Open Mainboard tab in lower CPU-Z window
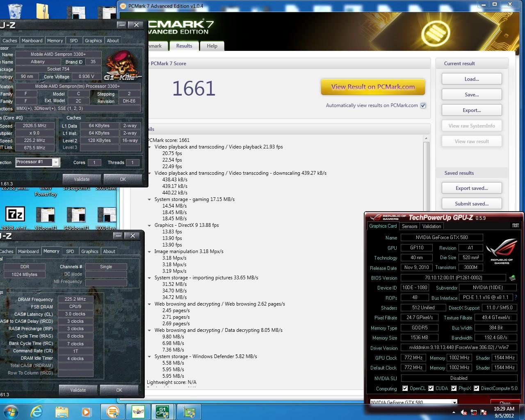 28,251
